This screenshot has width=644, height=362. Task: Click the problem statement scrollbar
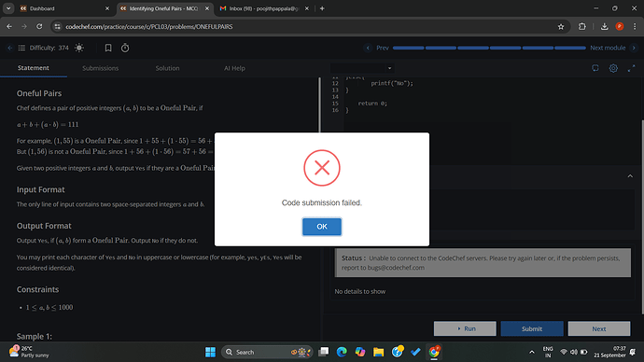(x=319, y=105)
